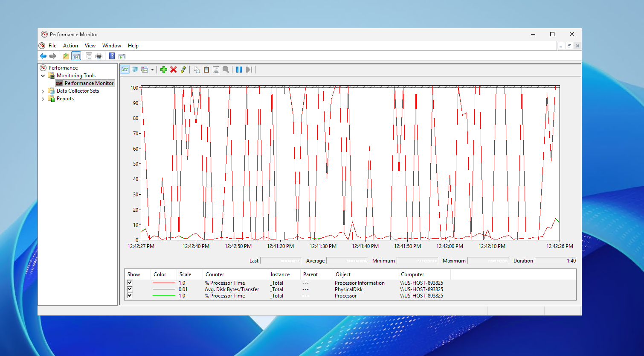Click the Average value field
Viewport: 644px width, 356px height.
(x=347, y=260)
